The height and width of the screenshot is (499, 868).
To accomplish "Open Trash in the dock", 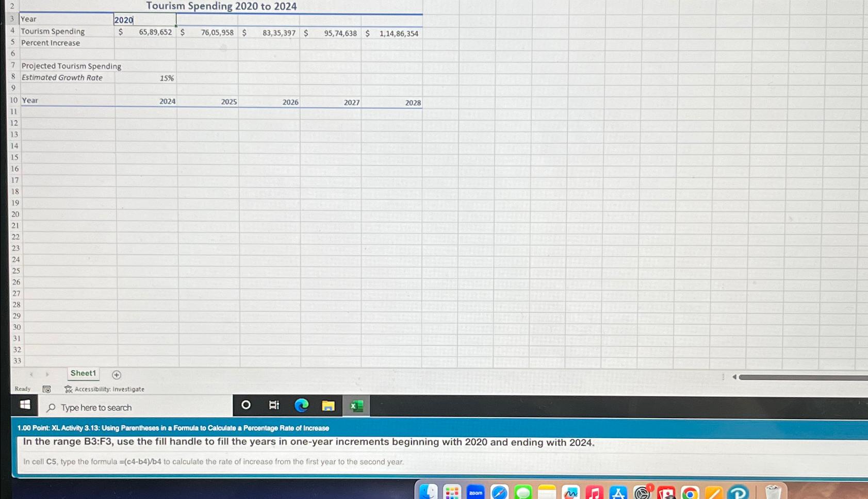I will click(x=773, y=492).
